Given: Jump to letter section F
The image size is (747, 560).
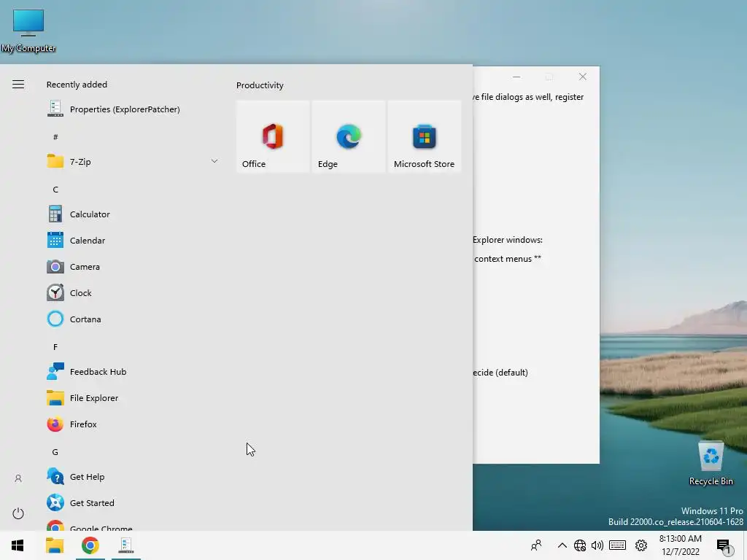Looking at the screenshot, I should coord(55,347).
